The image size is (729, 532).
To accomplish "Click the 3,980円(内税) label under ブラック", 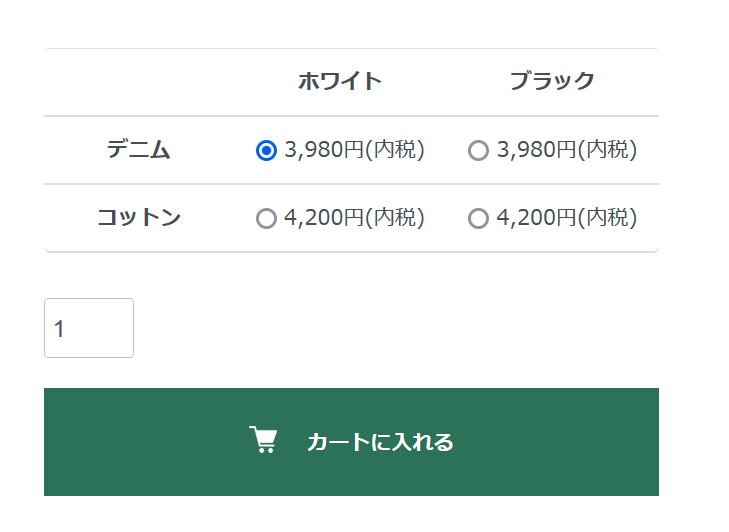I will point(566,150).
